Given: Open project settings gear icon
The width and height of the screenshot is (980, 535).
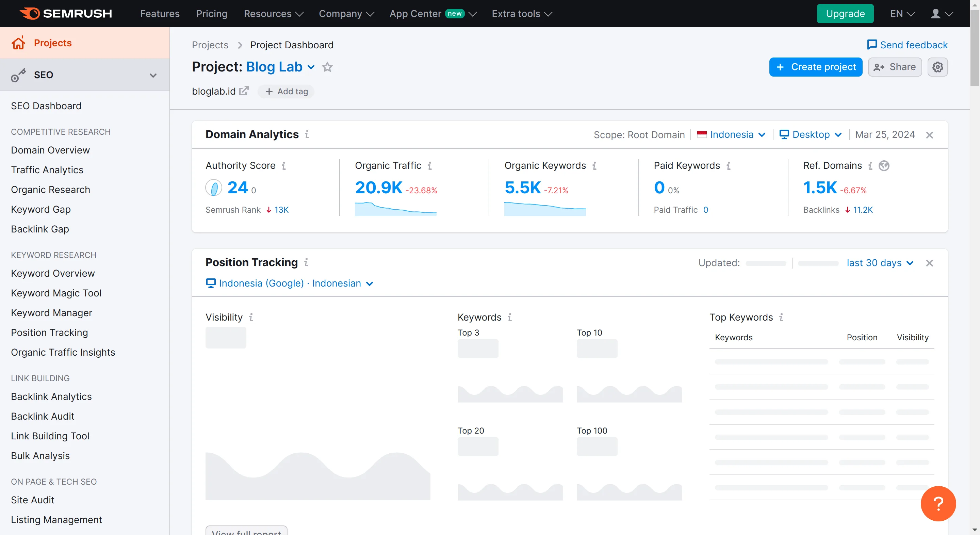Looking at the screenshot, I should coord(937,67).
